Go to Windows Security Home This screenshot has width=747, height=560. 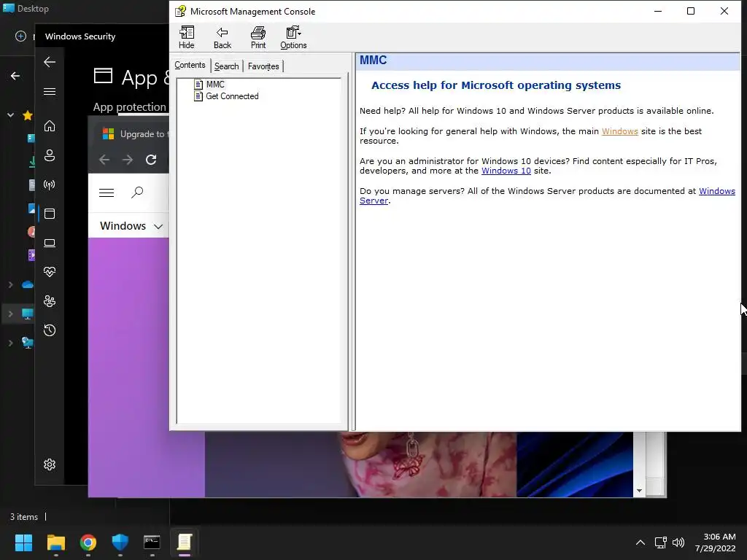click(x=50, y=126)
